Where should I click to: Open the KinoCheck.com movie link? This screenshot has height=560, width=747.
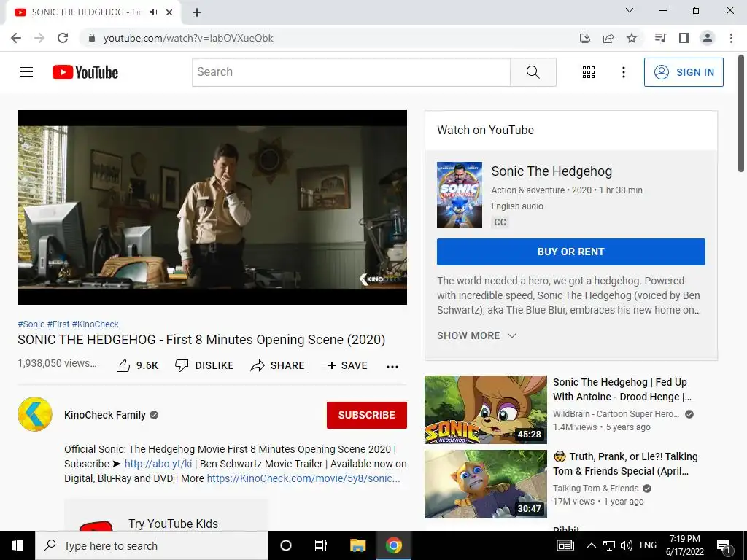tap(303, 478)
